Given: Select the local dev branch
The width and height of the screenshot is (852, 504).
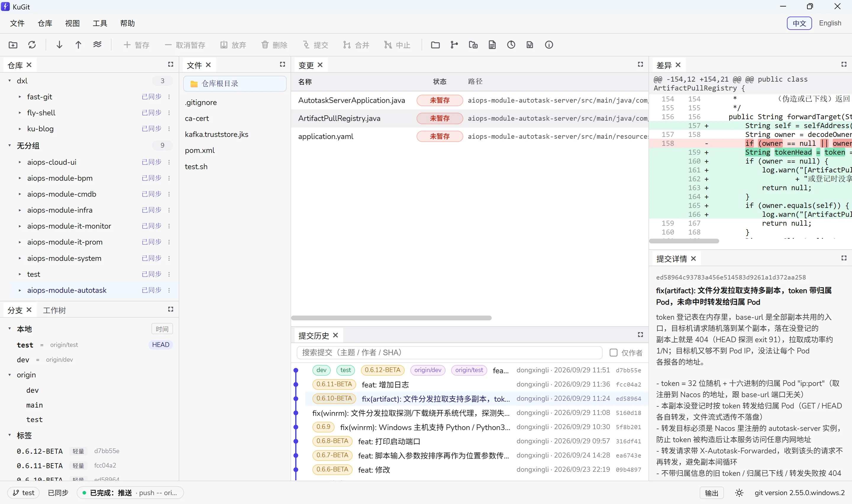Looking at the screenshot, I should click(23, 360).
